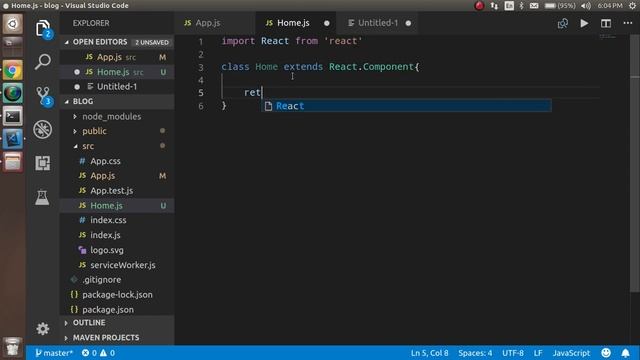Viewport: 640px width, 360px height.
Task: Click the feedback smiley icon
Action: click(x=606, y=353)
